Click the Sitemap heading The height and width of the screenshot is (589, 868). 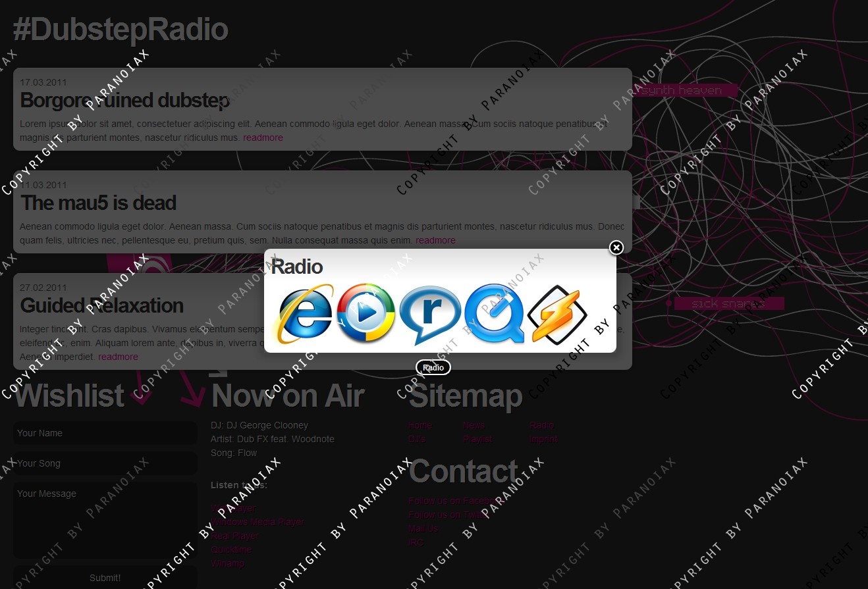[466, 396]
